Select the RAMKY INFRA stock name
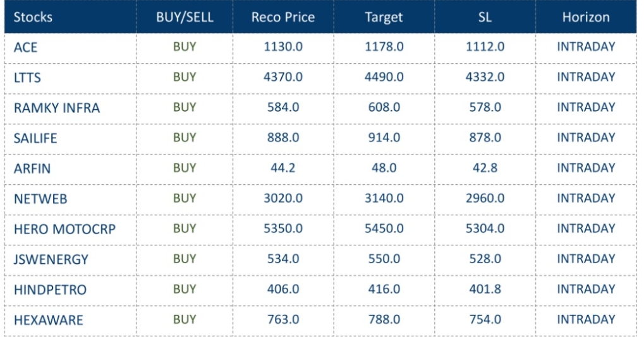Viewport: 644px width, 337px height. (57, 108)
